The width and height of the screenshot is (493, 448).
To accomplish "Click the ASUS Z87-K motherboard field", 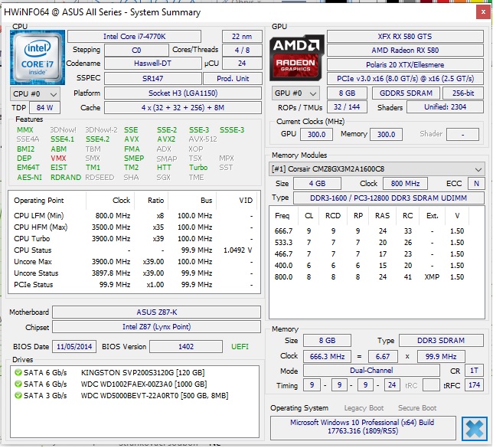I will click(157, 312).
